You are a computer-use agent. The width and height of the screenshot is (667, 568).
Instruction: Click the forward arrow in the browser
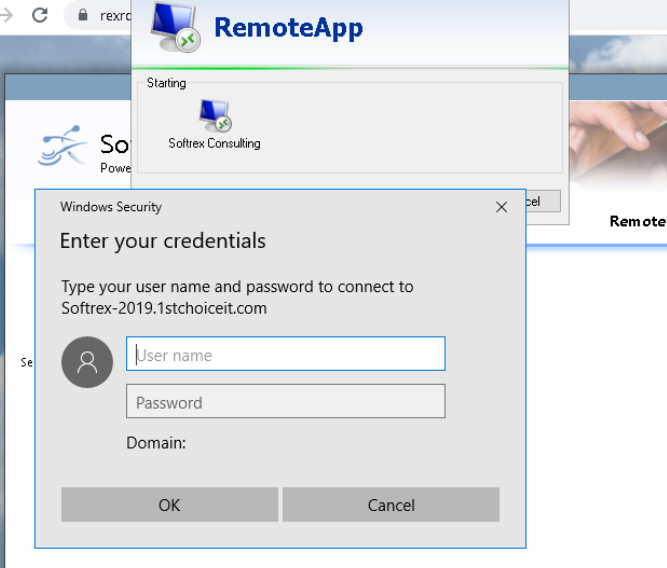[6, 15]
